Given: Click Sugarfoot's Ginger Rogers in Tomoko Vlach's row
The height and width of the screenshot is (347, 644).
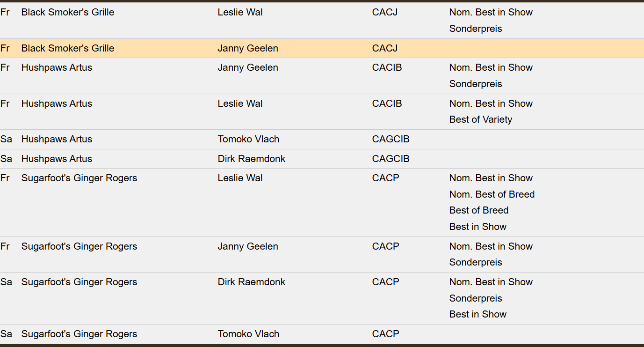Looking at the screenshot, I should coord(79,334).
